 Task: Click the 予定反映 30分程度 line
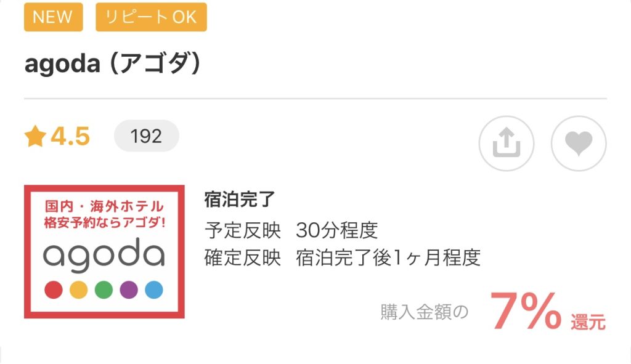click(290, 230)
